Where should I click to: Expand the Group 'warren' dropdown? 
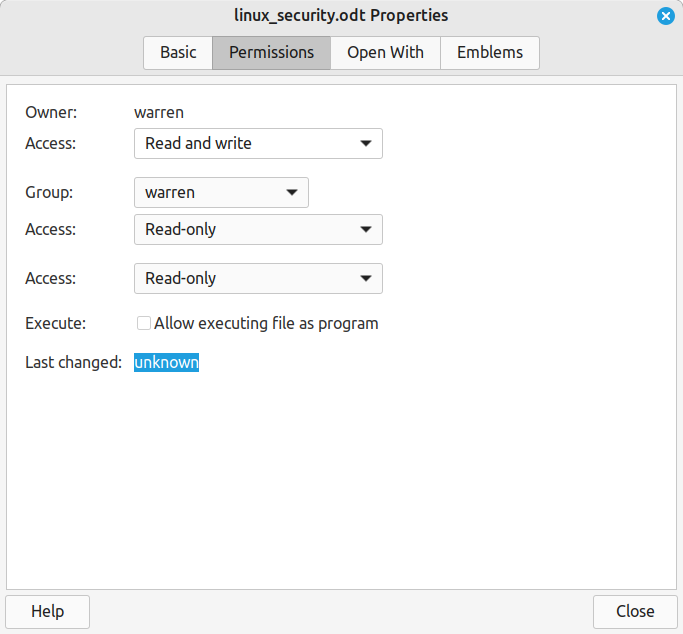pos(221,192)
